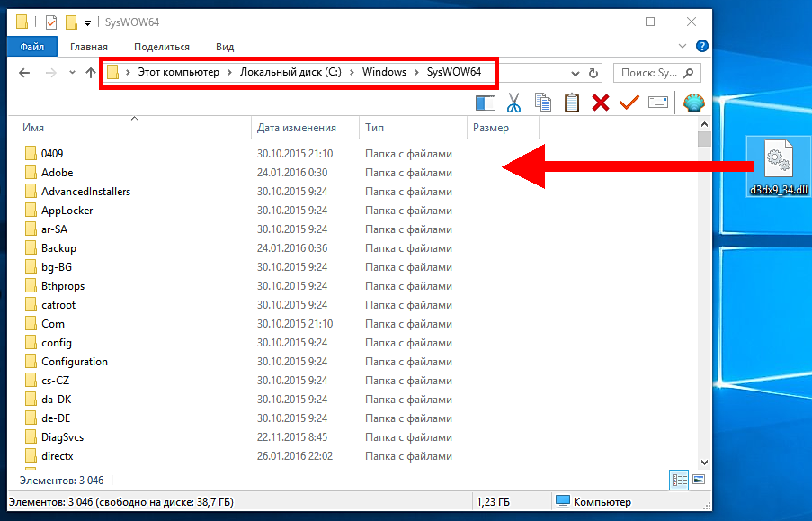This screenshot has width=812, height=521.
Task: Click in the Поиск search field
Action: pyautogui.click(x=649, y=73)
